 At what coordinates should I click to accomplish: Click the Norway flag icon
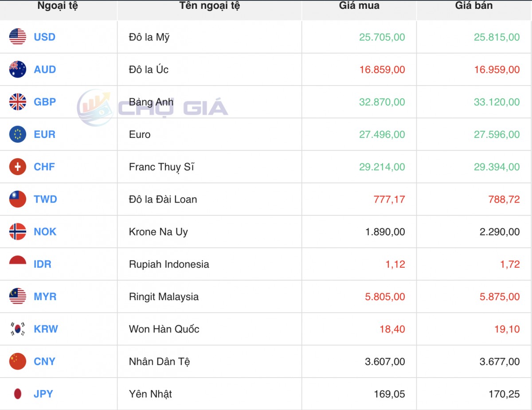18,232
